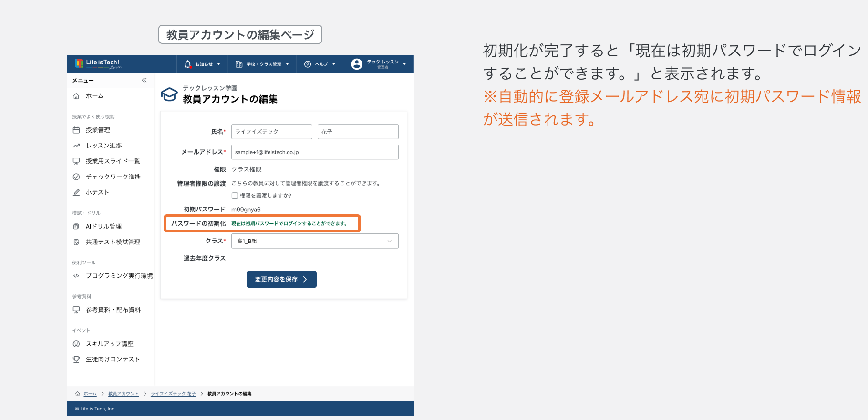The image size is (868, 420).
Task: Click the code brackets icon for プログラミング実行環境
Action: pyautogui.click(x=76, y=276)
